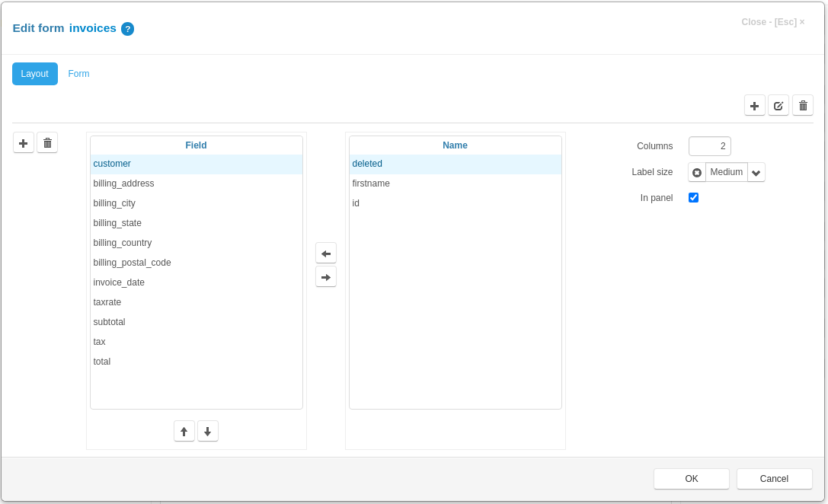This screenshot has height=504, width=828.
Task: Select the deleted name row
Action: 456,164
